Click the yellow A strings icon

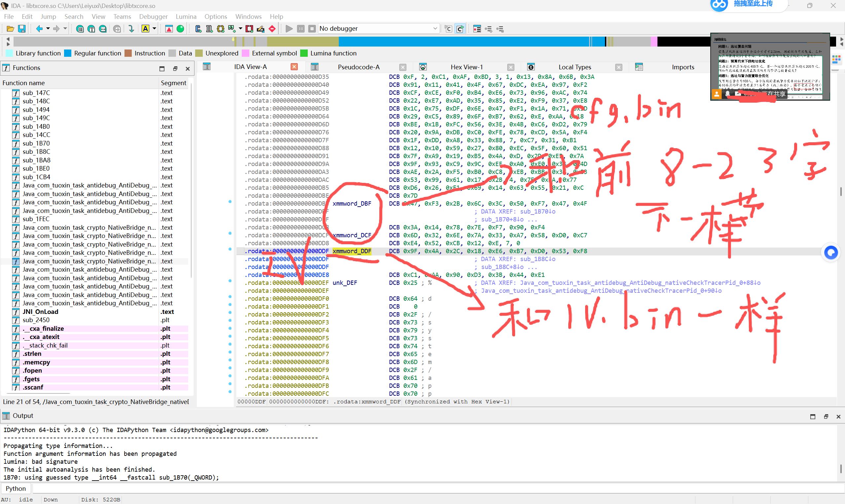click(x=145, y=29)
